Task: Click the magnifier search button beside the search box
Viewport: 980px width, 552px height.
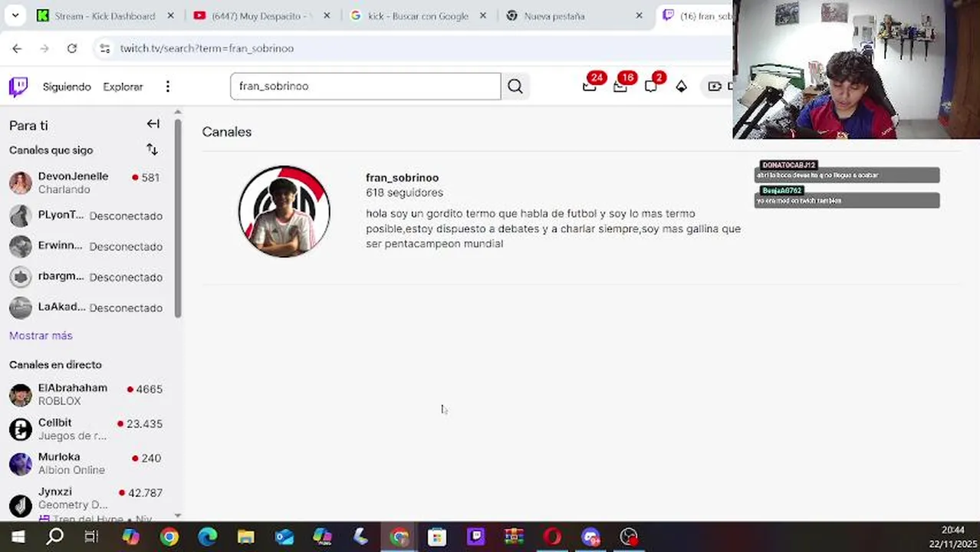Action: coord(515,87)
